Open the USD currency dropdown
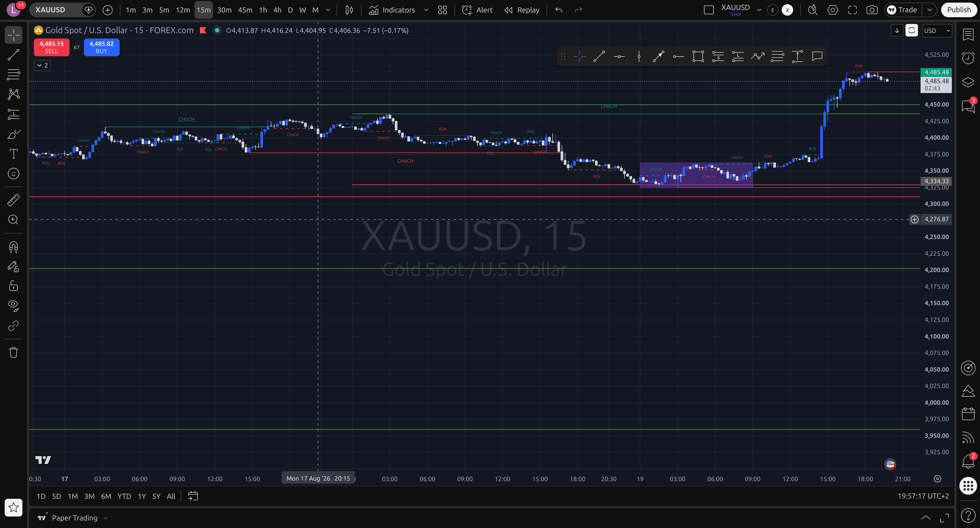Screen dimensions: 980x528 click(937, 30)
